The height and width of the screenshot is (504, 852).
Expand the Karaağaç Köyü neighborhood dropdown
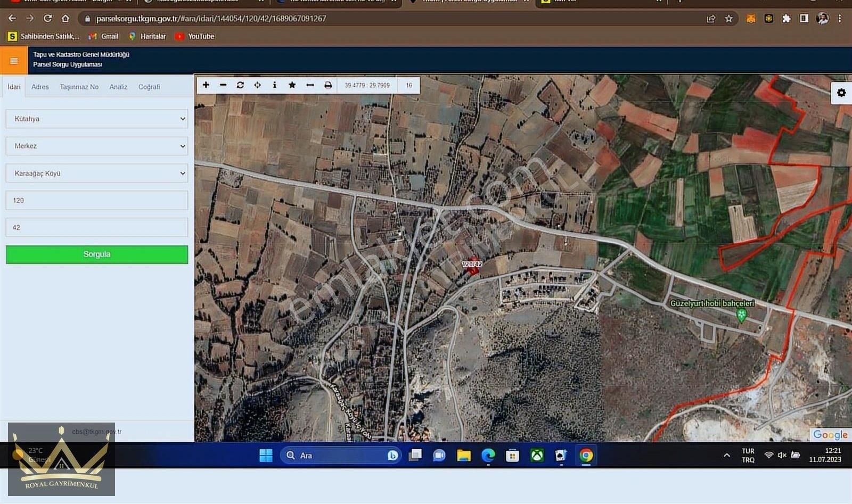[97, 173]
